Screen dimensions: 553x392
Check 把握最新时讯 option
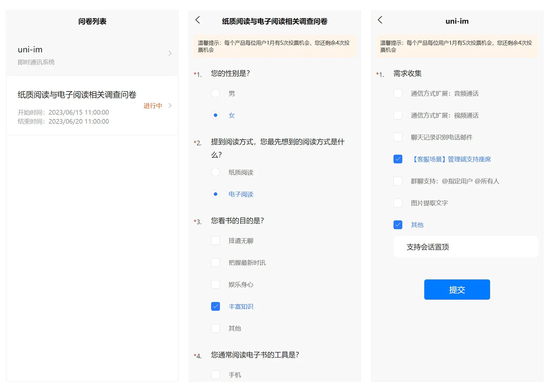[x=216, y=263]
